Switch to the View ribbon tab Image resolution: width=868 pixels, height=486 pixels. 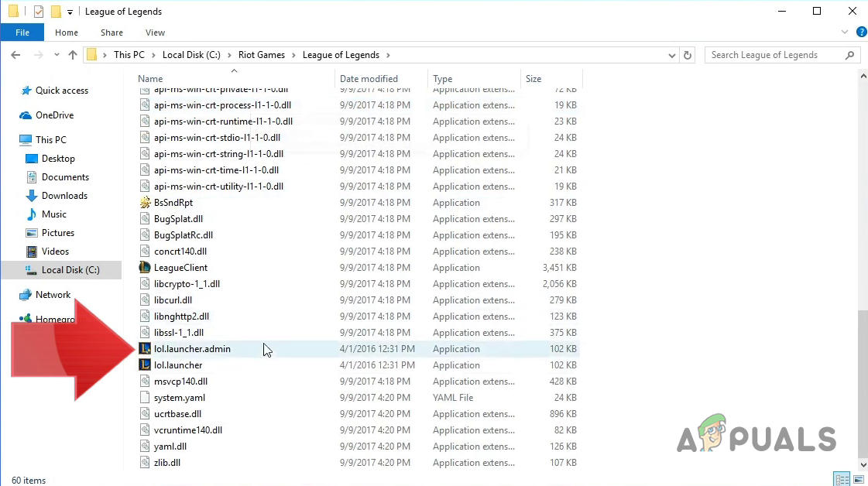[155, 33]
